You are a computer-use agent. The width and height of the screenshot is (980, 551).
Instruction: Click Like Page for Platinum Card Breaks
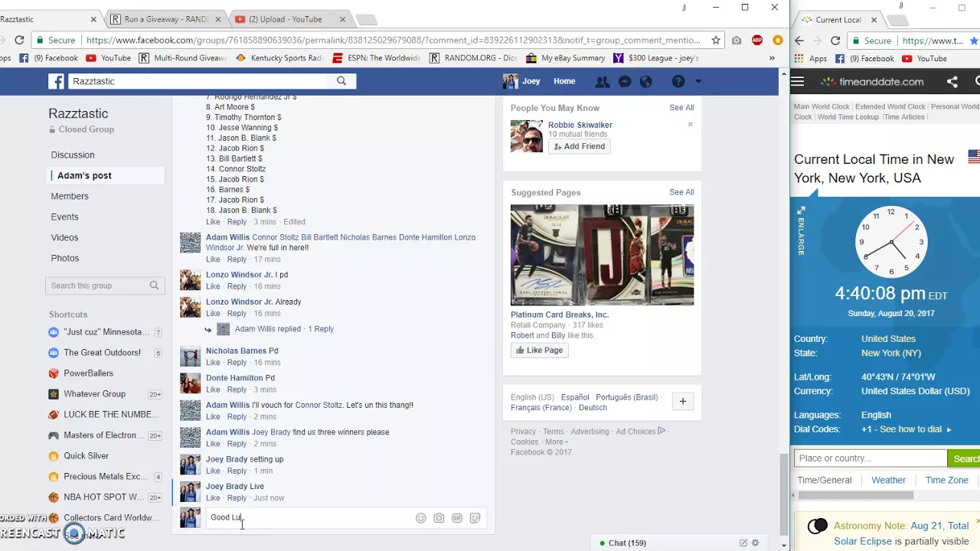[540, 350]
